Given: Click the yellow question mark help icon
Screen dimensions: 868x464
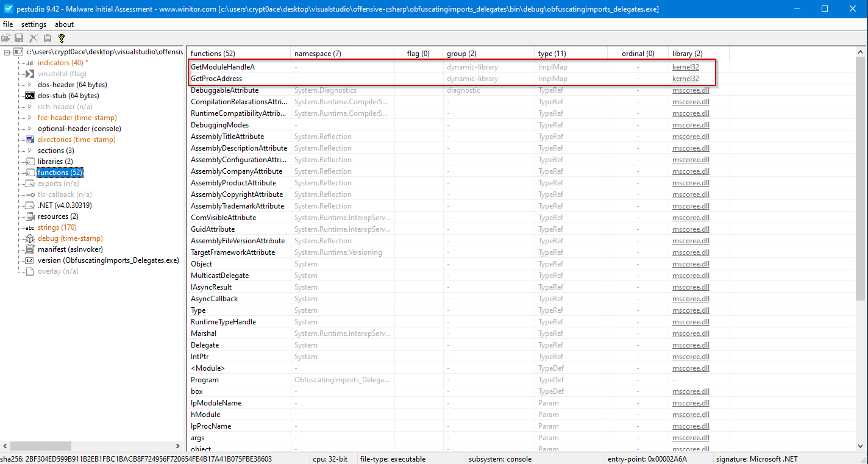Looking at the screenshot, I should [x=61, y=38].
